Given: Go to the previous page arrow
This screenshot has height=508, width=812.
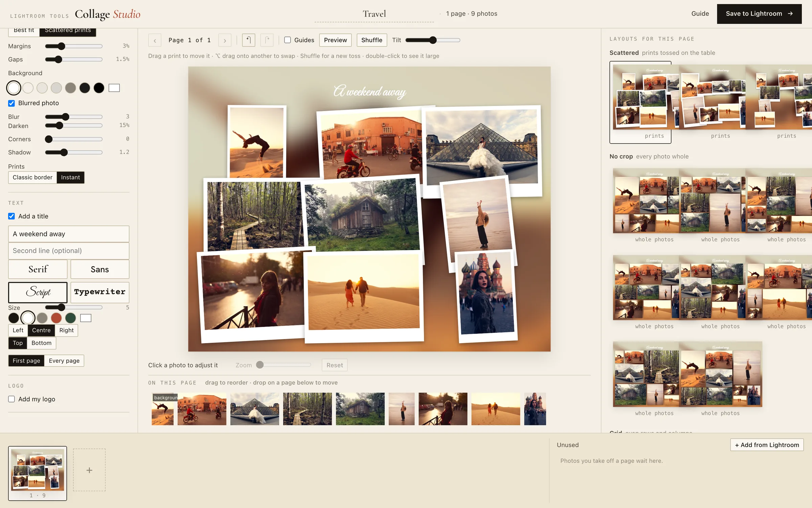Looking at the screenshot, I should point(155,40).
